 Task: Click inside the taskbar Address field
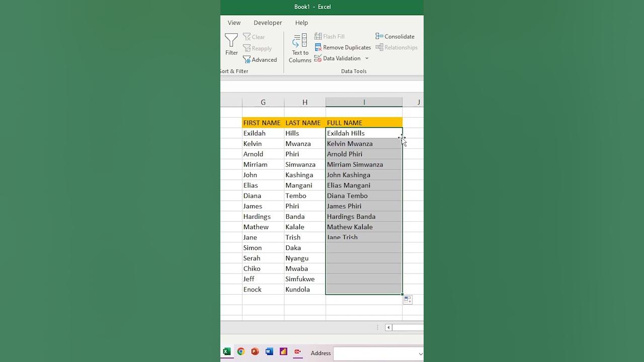pyautogui.click(x=375, y=353)
